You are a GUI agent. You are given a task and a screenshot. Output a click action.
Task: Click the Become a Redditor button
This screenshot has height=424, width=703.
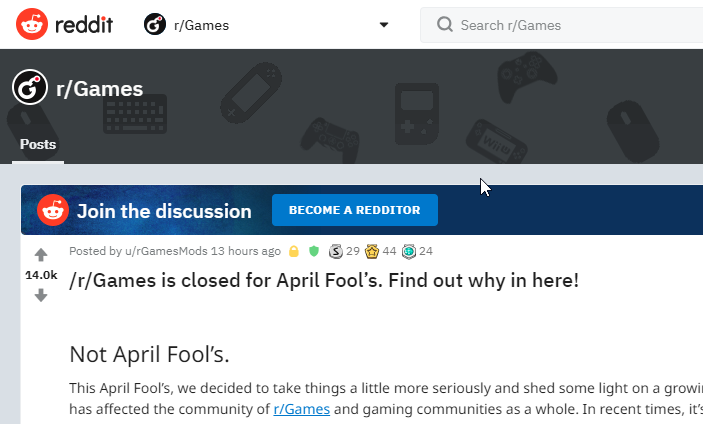[355, 210]
